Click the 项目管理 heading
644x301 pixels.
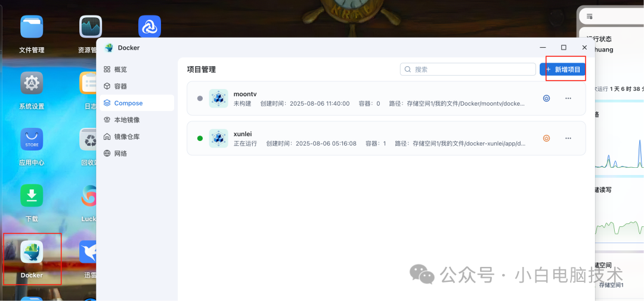pyautogui.click(x=202, y=69)
